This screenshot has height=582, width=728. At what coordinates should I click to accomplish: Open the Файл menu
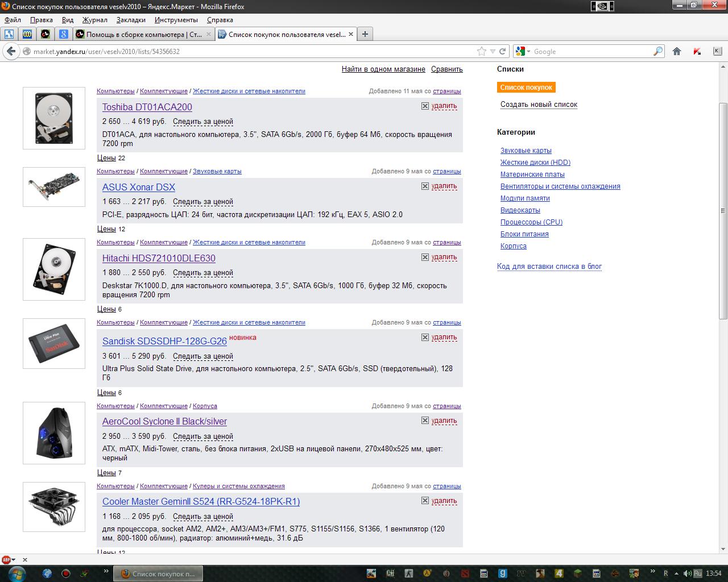(x=13, y=20)
